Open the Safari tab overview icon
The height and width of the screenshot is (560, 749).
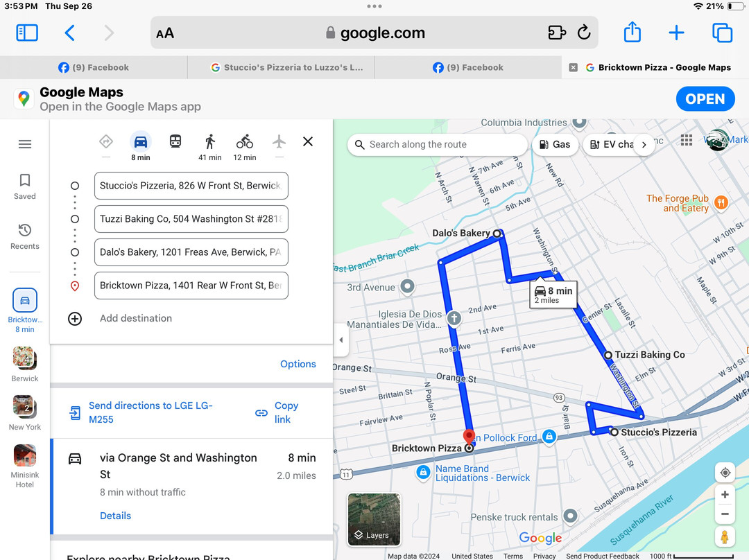pos(722,33)
